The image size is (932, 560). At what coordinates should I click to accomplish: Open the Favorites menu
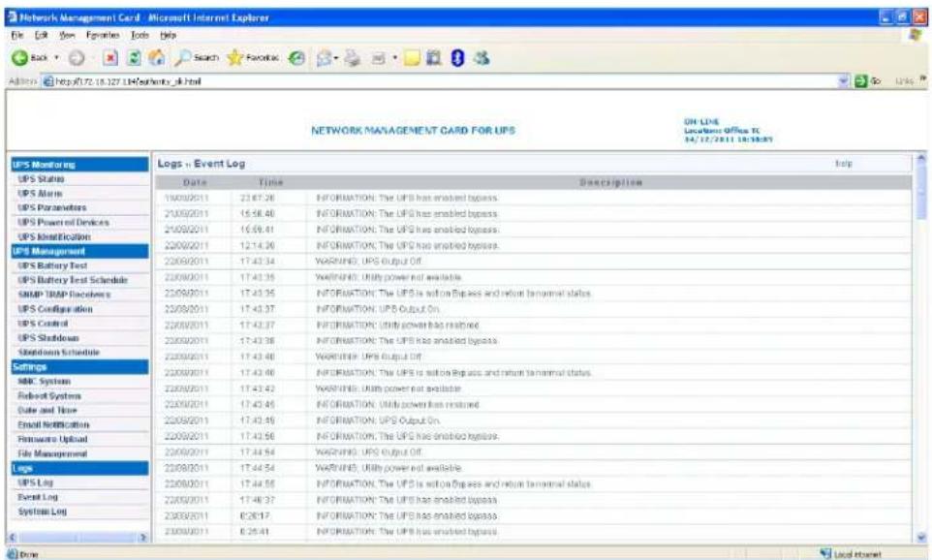103,36
